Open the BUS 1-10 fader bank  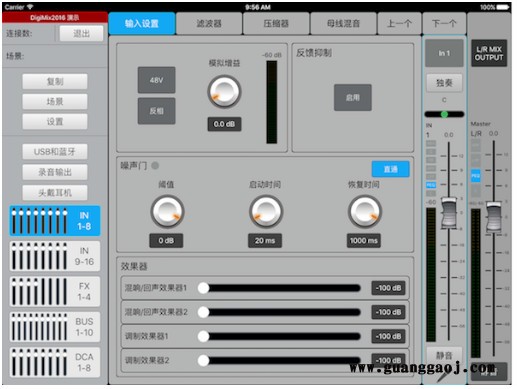click(x=55, y=327)
